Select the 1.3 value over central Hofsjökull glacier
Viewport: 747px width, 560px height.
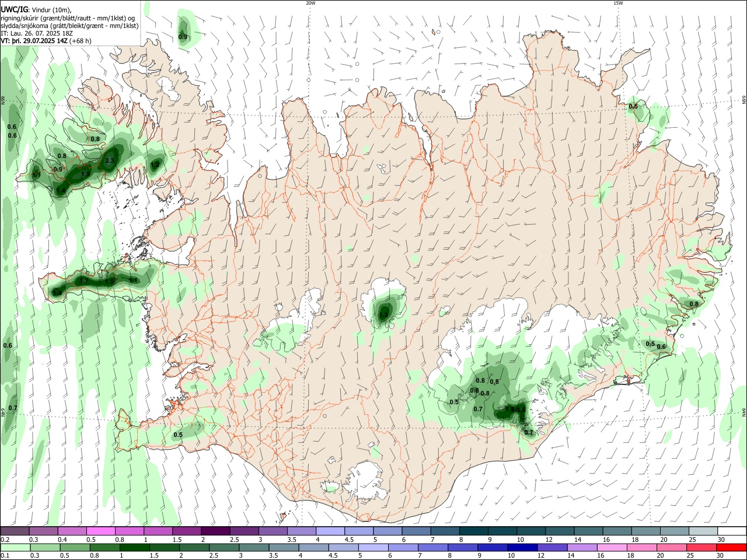pos(383,316)
